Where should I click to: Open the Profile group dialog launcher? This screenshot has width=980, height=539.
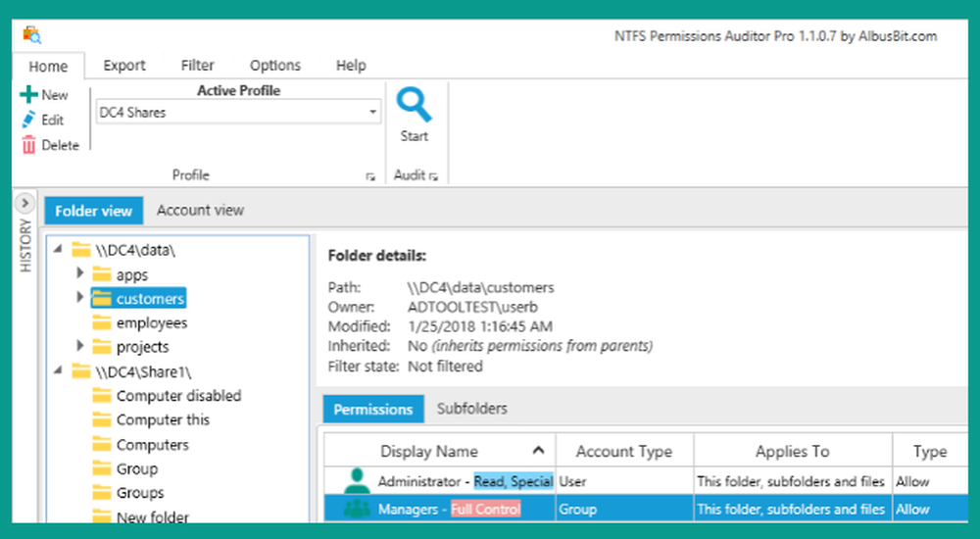point(370,176)
